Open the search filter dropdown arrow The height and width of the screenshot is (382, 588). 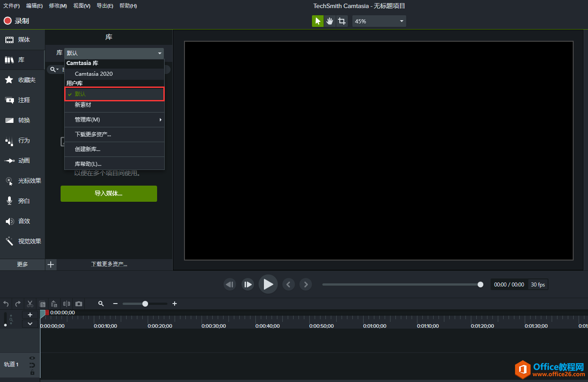click(57, 69)
